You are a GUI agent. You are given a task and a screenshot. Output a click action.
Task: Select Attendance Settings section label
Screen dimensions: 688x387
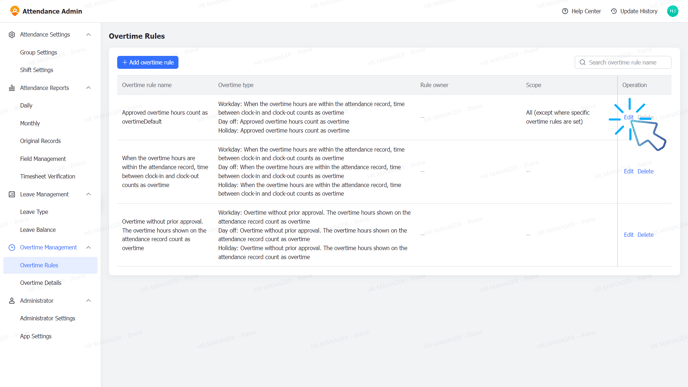point(45,35)
